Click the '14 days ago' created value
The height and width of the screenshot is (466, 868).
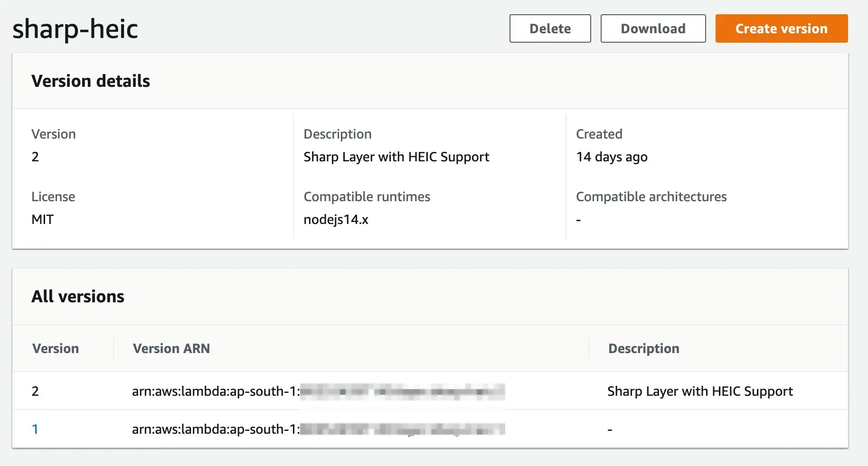coord(612,157)
